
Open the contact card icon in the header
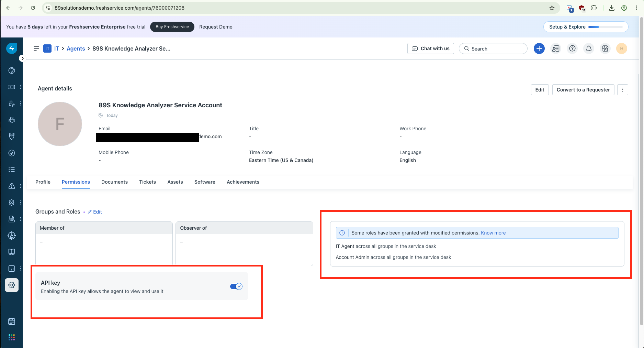(x=556, y=48)
